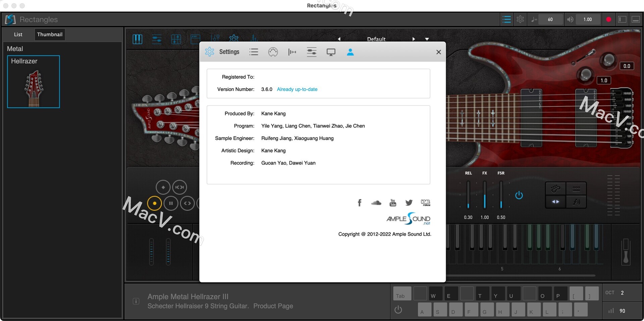The image size is (644, 321).
Task: Select the user account About tab
Action: [x=350, y=52]
